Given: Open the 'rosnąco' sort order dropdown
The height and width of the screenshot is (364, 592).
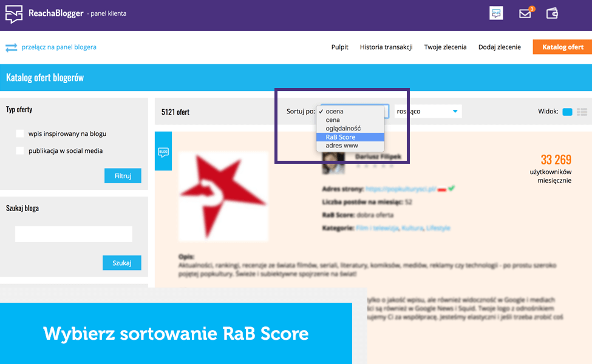Looking at the screenshot, I should click(x=427, y=112).
